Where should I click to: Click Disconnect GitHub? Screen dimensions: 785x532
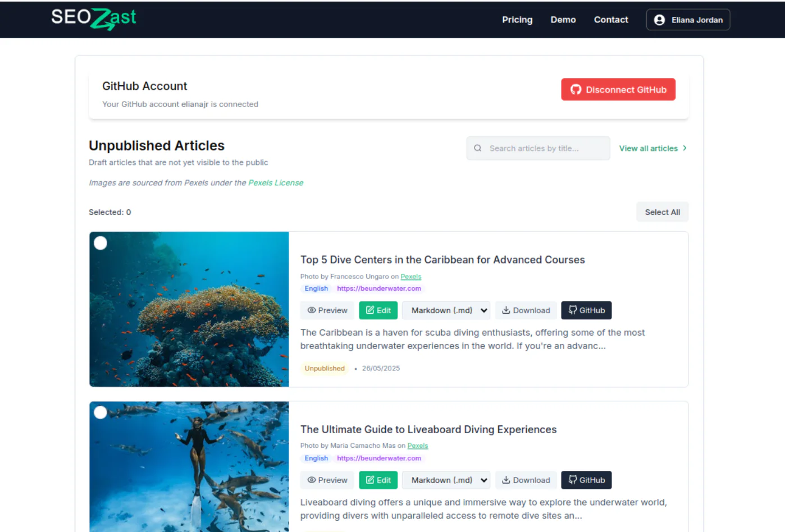point(618,89)
